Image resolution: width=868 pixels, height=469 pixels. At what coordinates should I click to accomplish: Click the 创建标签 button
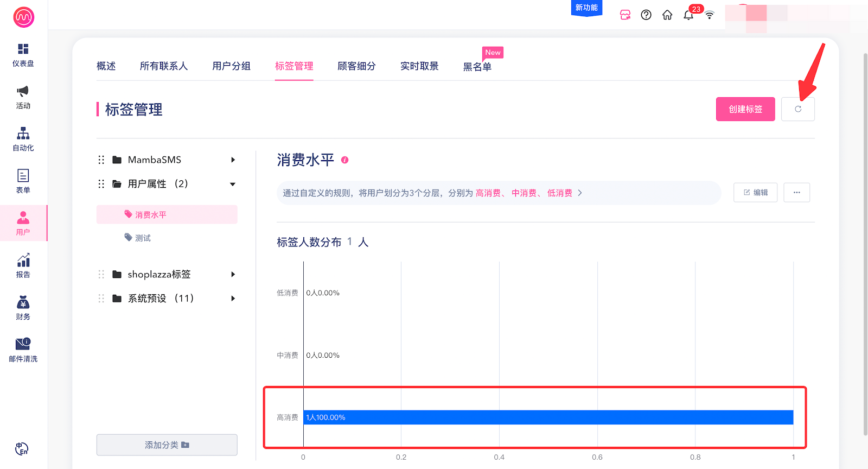[x=745, y=109]
